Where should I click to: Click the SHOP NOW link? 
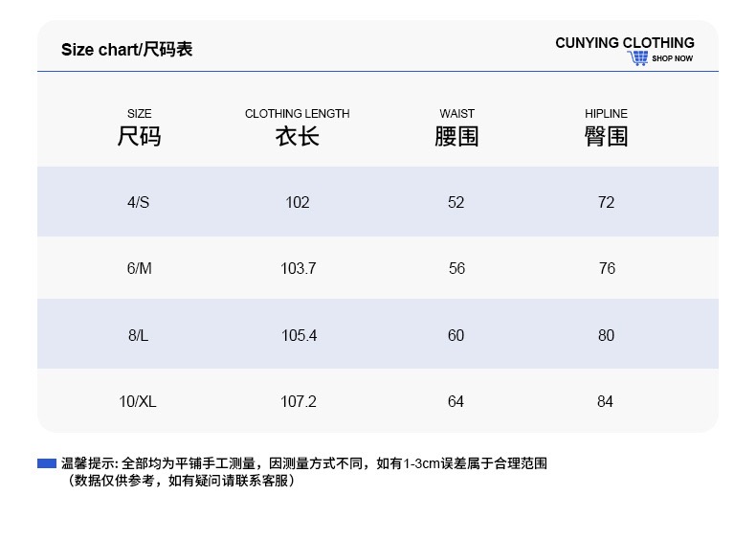pos(672,59)
